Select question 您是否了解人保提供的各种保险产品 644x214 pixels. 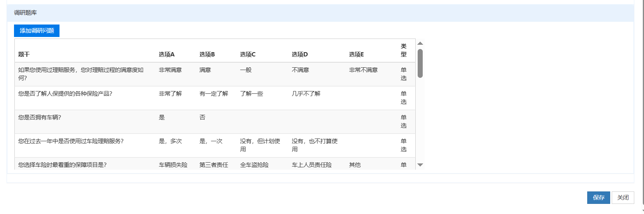pyautogui.click(x=65, y=94)
